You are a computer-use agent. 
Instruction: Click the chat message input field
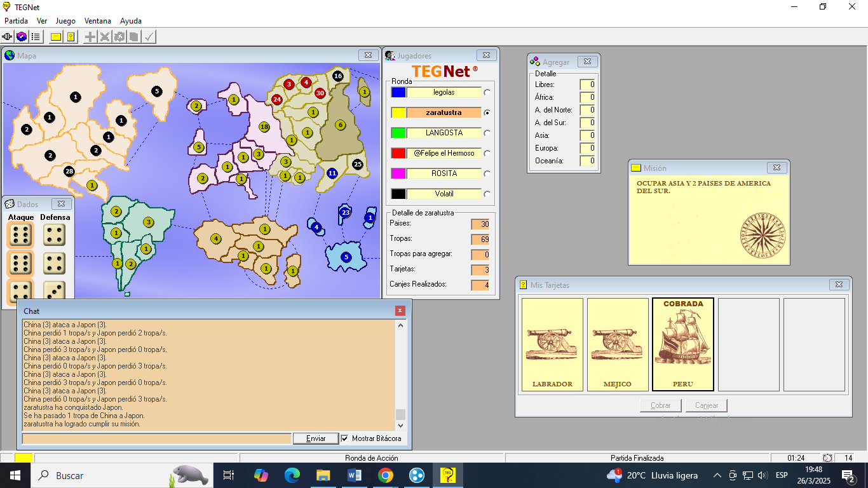coord(156,438)
